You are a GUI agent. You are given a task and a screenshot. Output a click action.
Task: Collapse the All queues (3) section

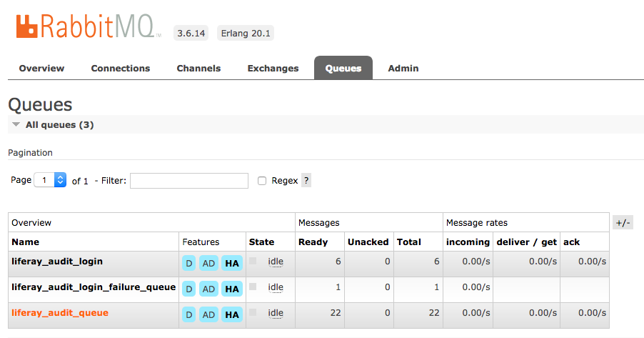pyautogui.click(x=16, y=125)
